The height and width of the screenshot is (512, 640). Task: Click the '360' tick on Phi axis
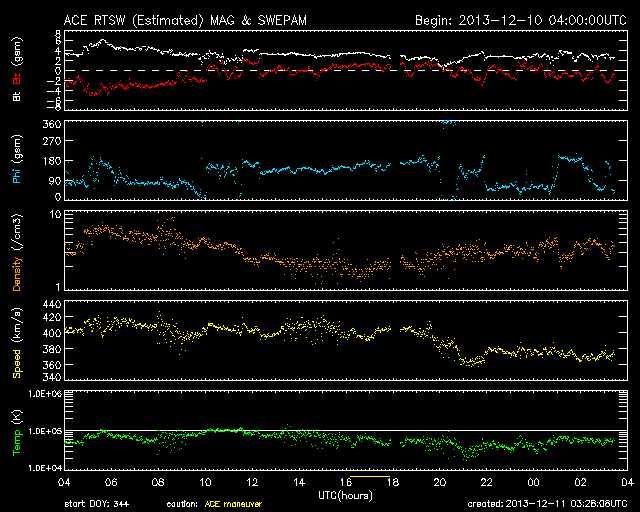(x=52, y=124)
